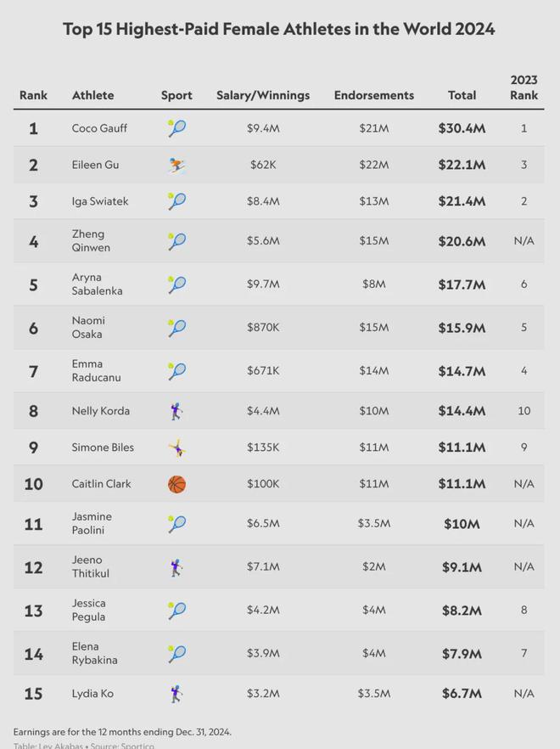
Task: Click the Endorsements column header
Action: (373, 96)
